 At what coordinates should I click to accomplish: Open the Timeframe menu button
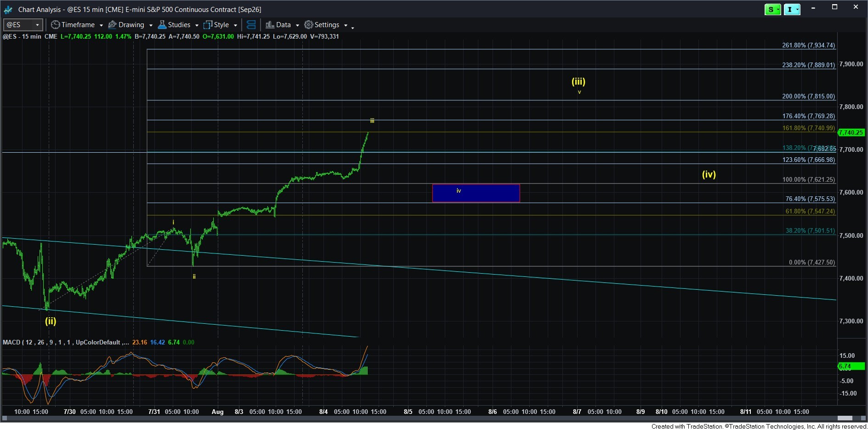click(73, 25)
